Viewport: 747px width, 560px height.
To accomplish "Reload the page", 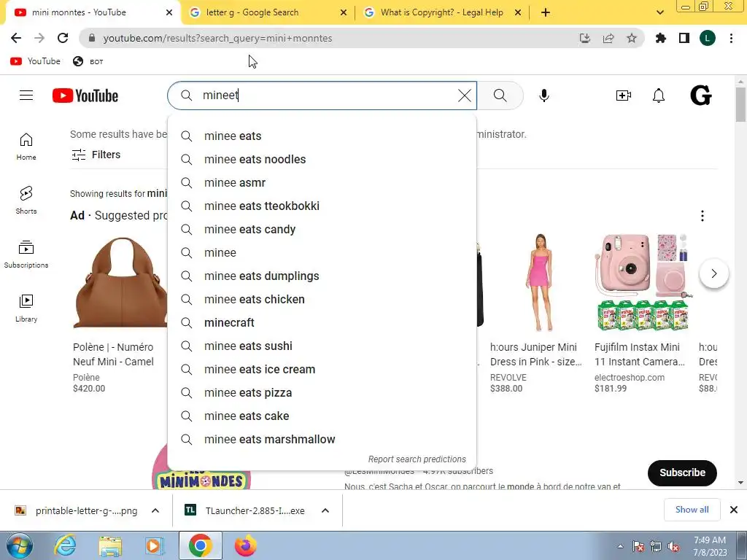I will (63, 38).
